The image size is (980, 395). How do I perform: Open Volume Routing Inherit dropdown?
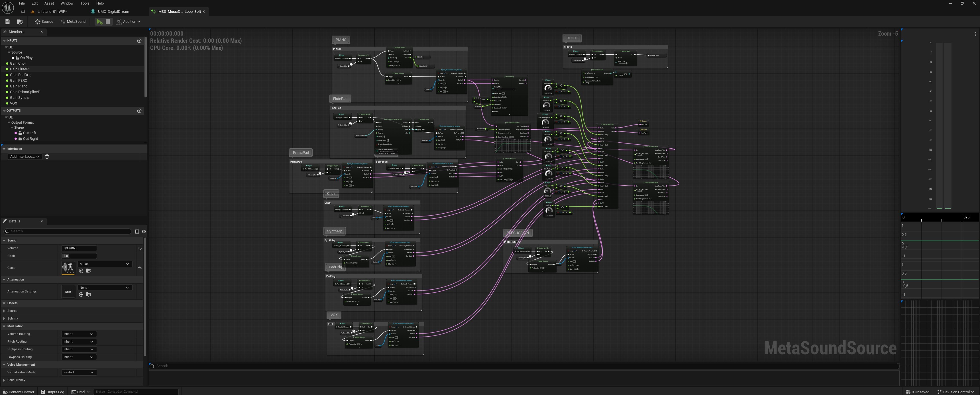tap(78, 334)
